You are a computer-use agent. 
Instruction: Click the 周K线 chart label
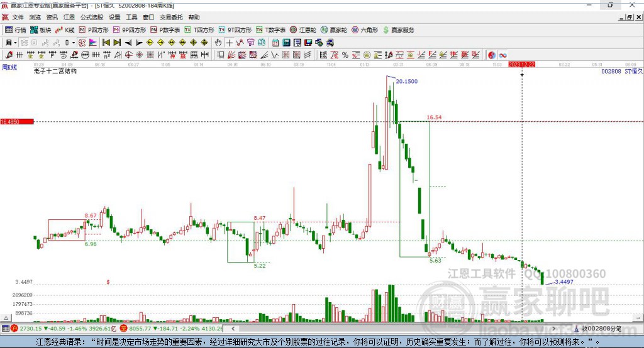(9, 67)
